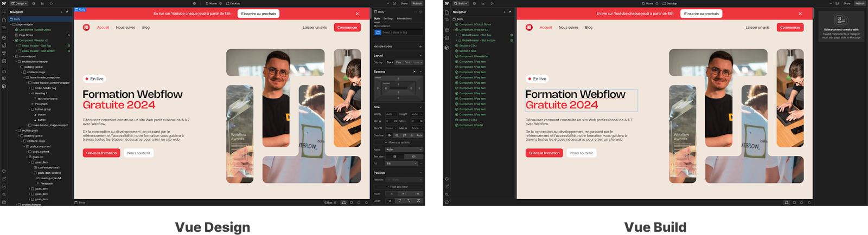
Task: Select Component / Global Styles in Design Navigator
Action: pyautogui.click(x=35, y=30)
